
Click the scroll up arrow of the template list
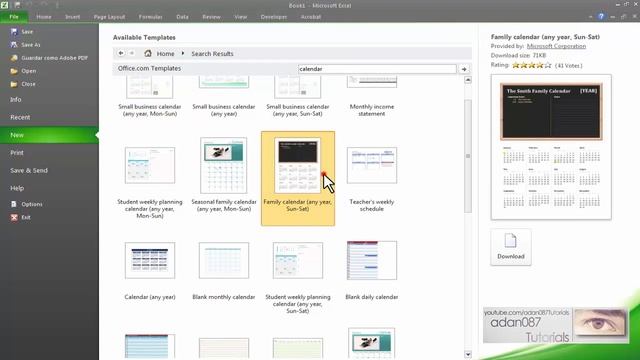click(468, 80)
